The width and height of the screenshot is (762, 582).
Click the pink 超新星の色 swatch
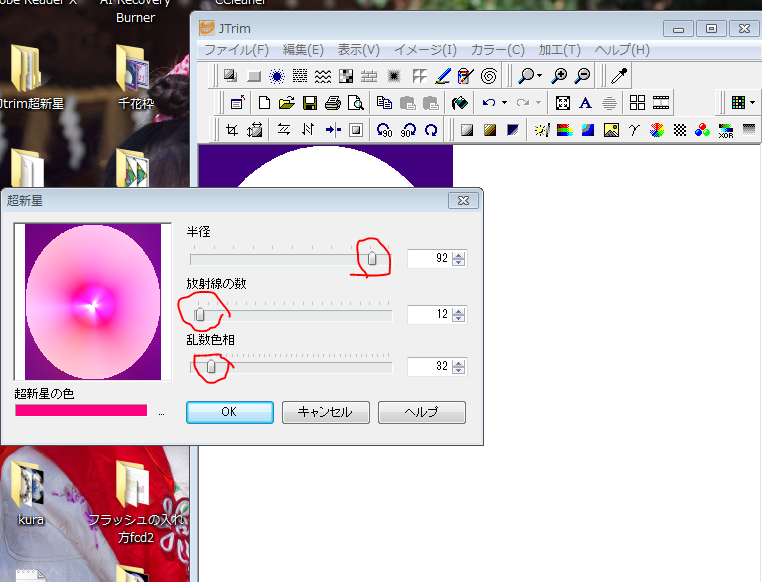tap(81, 411)
